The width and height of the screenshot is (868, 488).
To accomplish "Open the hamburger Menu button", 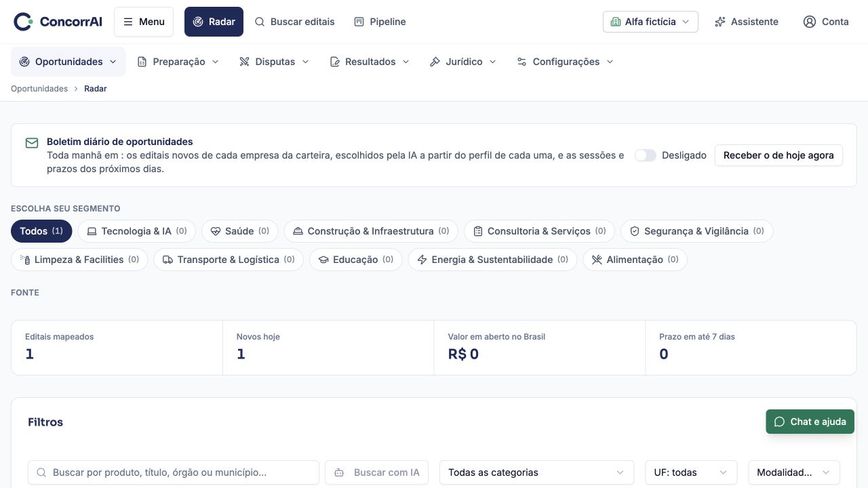I will click(144, 22).
